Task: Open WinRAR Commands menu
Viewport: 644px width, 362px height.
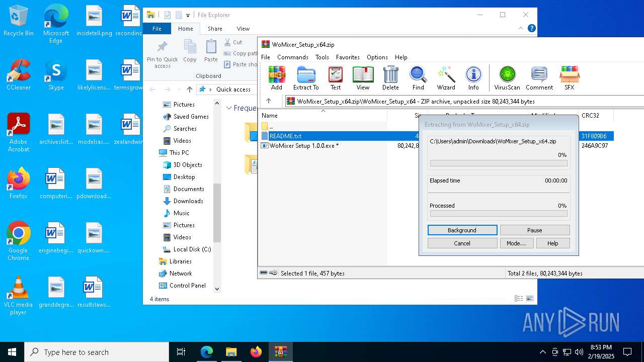Action: pos(293,57)
